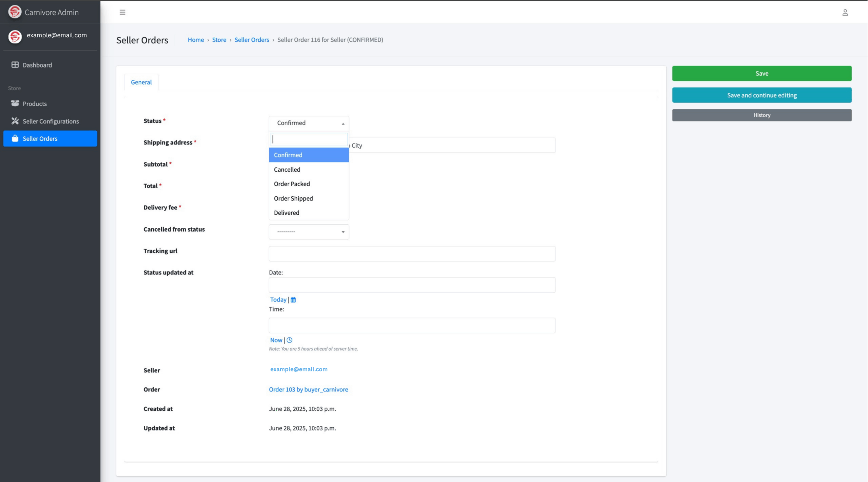
Task: Open the Cancelled from status dropdown
Action: coord(309,232)
